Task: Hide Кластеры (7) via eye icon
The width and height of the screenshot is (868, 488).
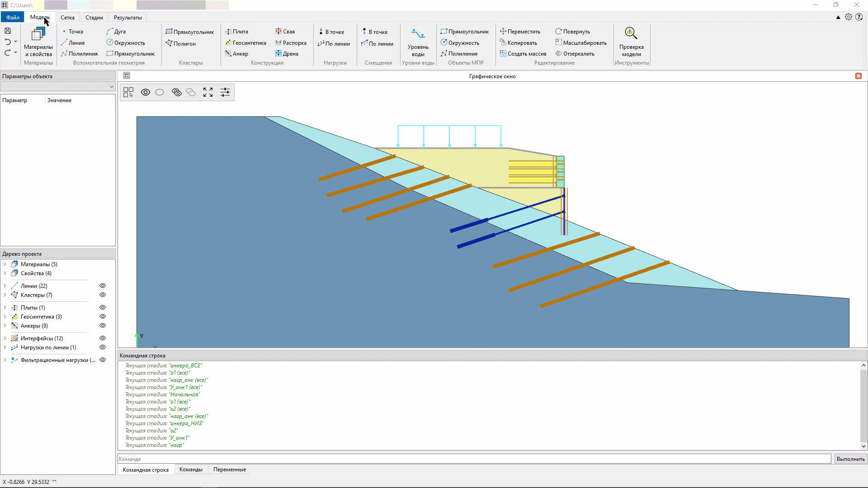Action: pyautogui.click(x=103, y=295)
